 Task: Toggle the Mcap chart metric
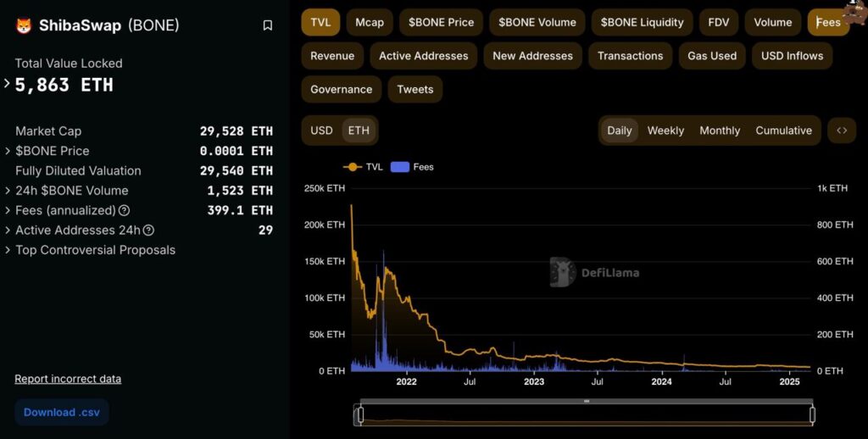tap(370, 23)
